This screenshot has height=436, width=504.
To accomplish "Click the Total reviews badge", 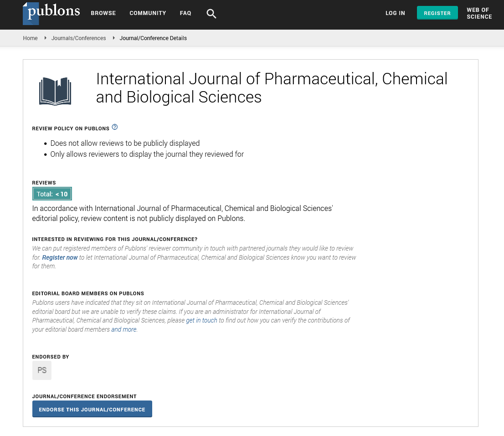I will (52, 194).
